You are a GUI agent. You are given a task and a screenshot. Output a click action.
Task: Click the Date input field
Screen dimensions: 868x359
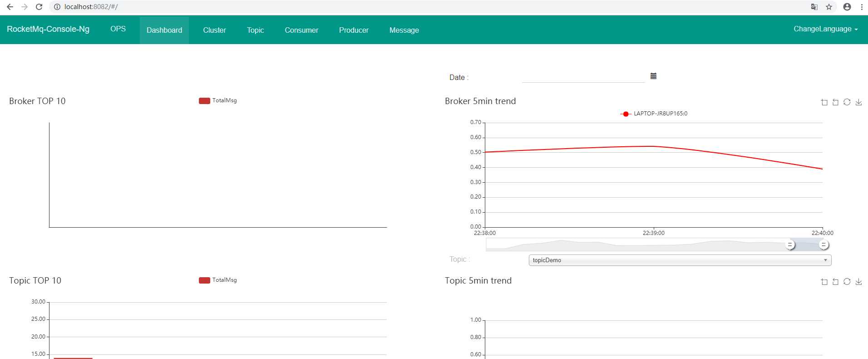coord(583,77)
